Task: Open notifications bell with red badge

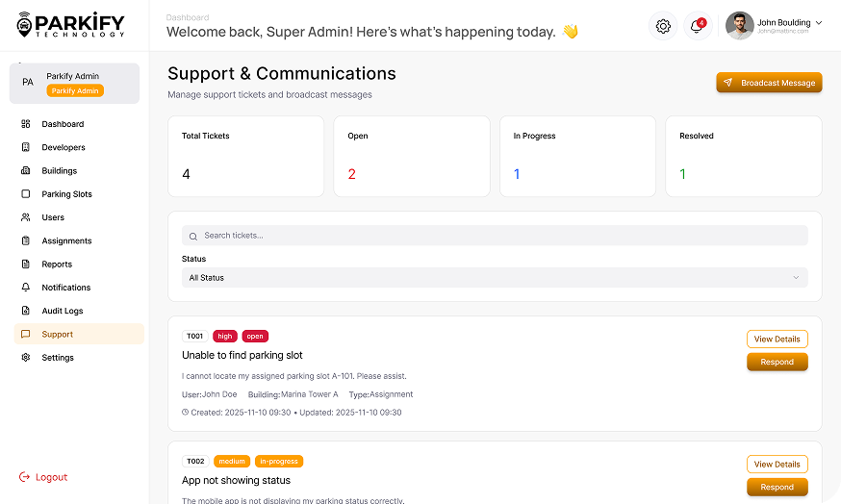Action: (x=696, y=26)
